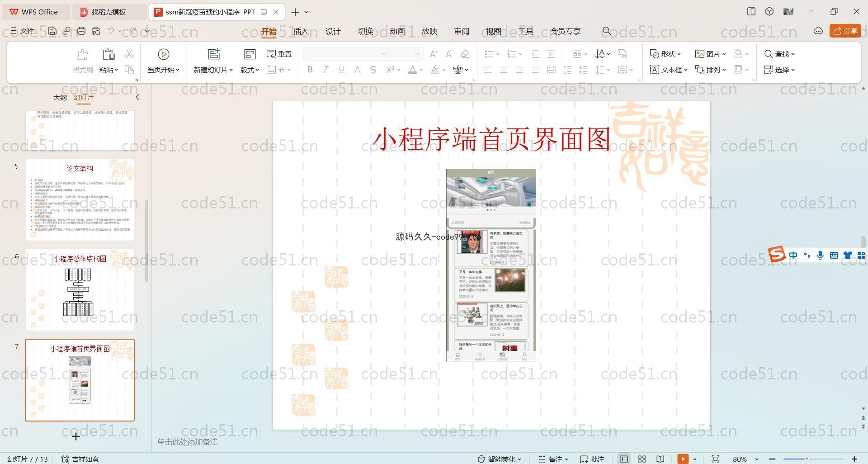Switch to Slide Sorter view icon
This screenshot has width=868, height=464.
(642, 459)
